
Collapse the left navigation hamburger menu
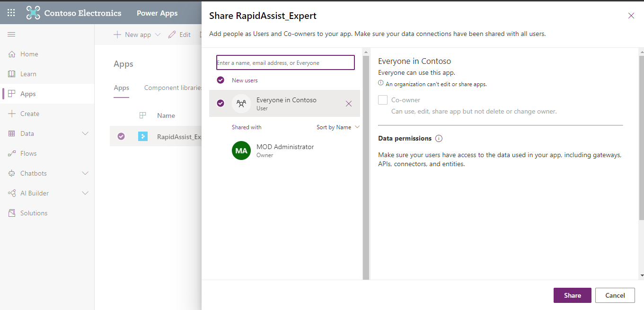click(11, 34)
